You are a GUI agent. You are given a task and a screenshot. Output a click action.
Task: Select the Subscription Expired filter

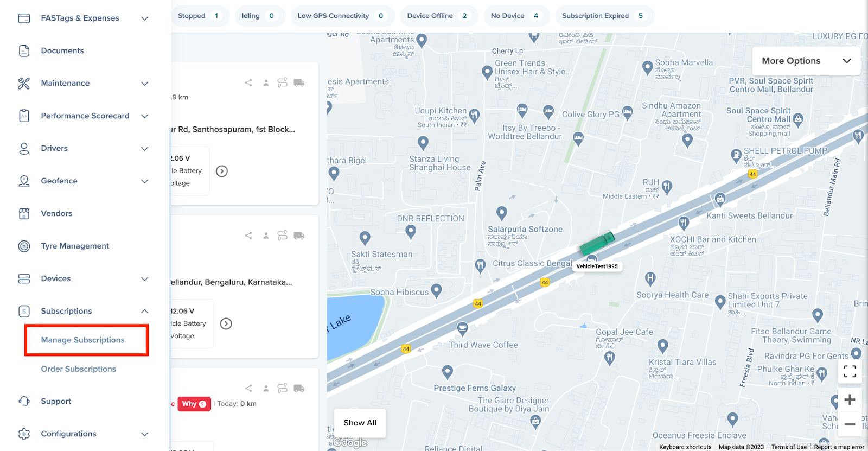coord(604,16)
